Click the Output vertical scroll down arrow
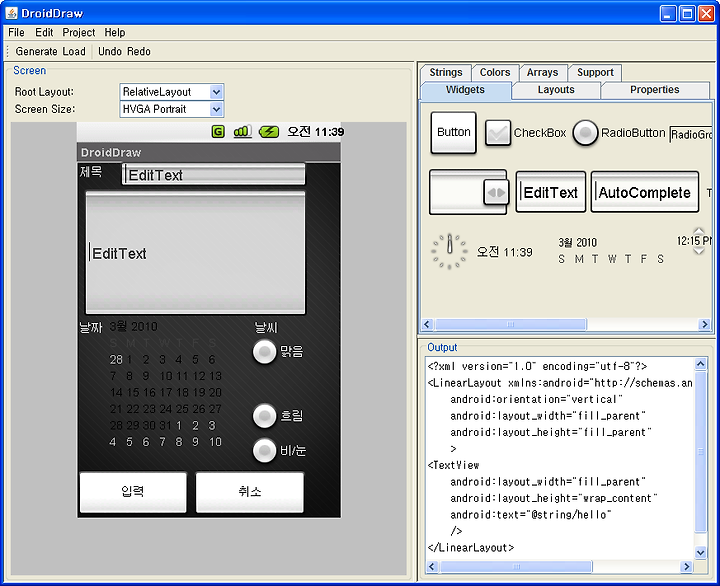 (x=700, y=552)
